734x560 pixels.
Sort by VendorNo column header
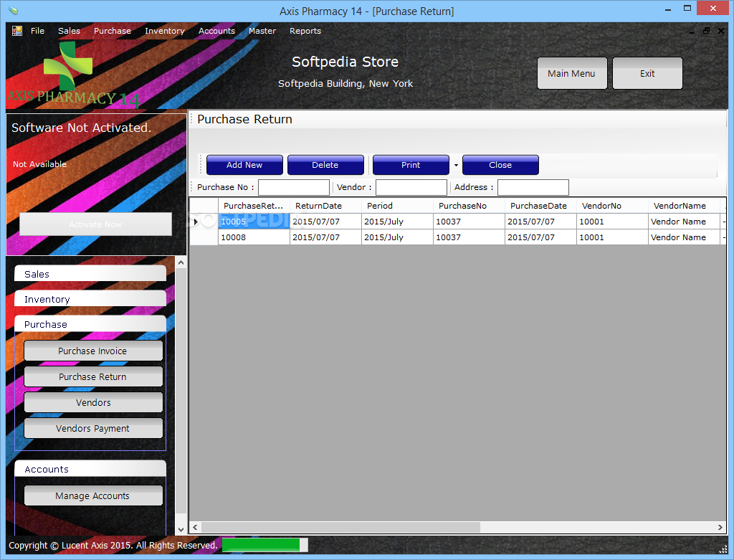tap(612, 206)
